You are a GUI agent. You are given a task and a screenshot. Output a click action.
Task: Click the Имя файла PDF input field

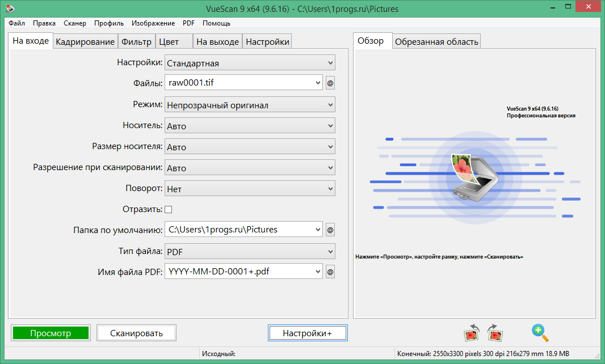(243, 272)
